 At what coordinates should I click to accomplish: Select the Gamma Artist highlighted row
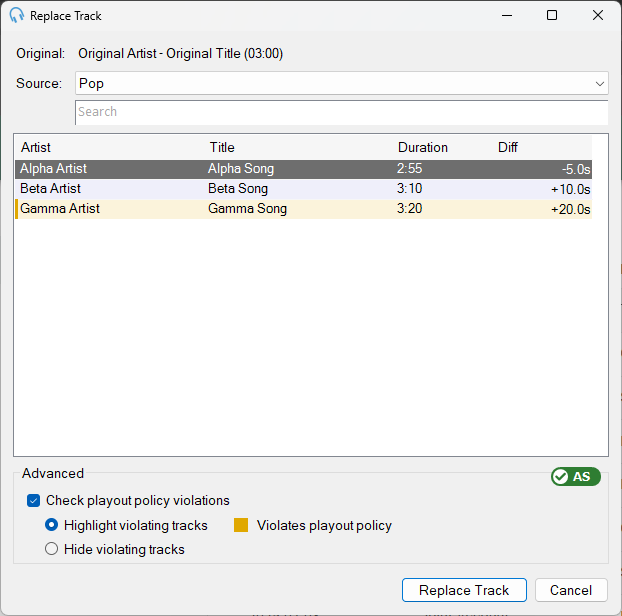303,209
